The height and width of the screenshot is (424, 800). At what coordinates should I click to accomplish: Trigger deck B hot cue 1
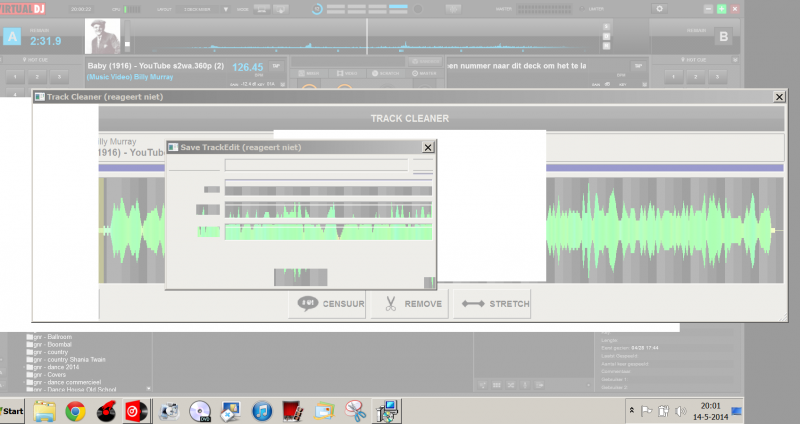click(673, 77)
